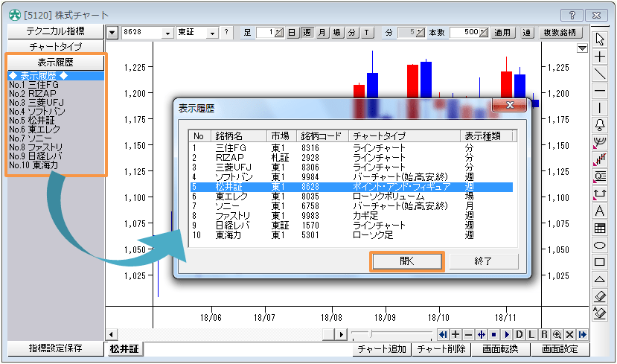Click the L button in bottom controls
Image resolution: width=617 pixels, height=364 pixels.
(531, 334)
